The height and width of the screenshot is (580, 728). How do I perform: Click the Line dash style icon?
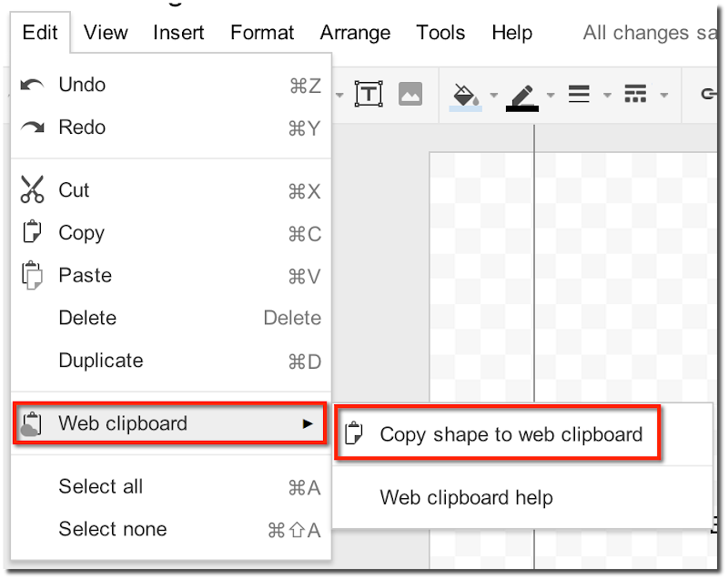635,94
